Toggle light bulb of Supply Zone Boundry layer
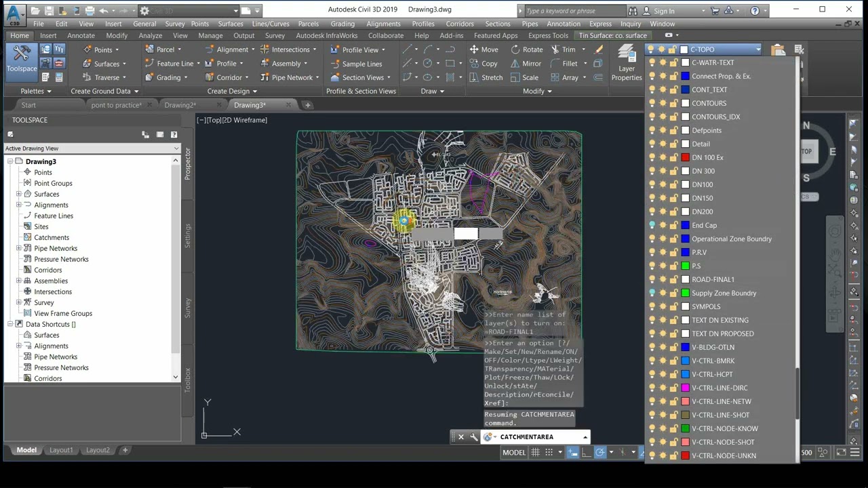The height and width of the screenshot is (488, 868). [x=652, y=293]
